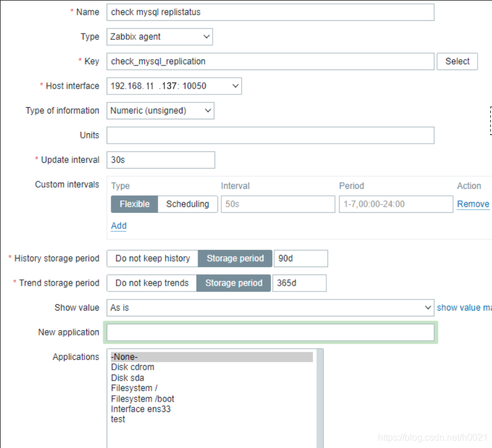Screen dimensions: 492x448
Task: Click the Period field with 1-7,00:00-24:00
Action: click(x=396, y=204)
